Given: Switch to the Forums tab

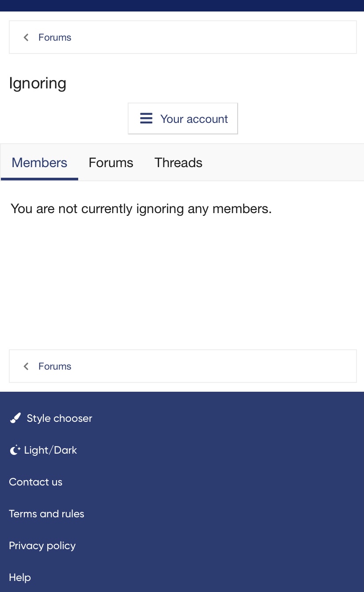Looking at the screenshot, I should pyautogui.click(x=111, y=163).
